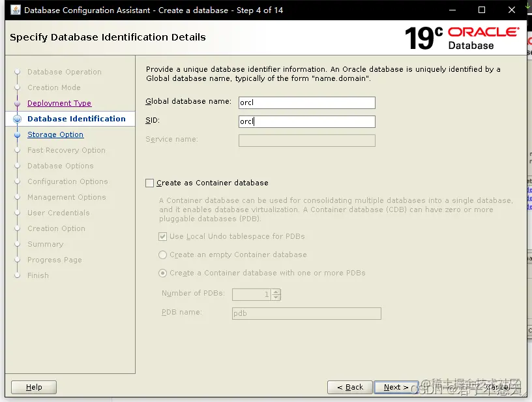
Task: Select Create an empty Container database
Action: tap(163, 255)
